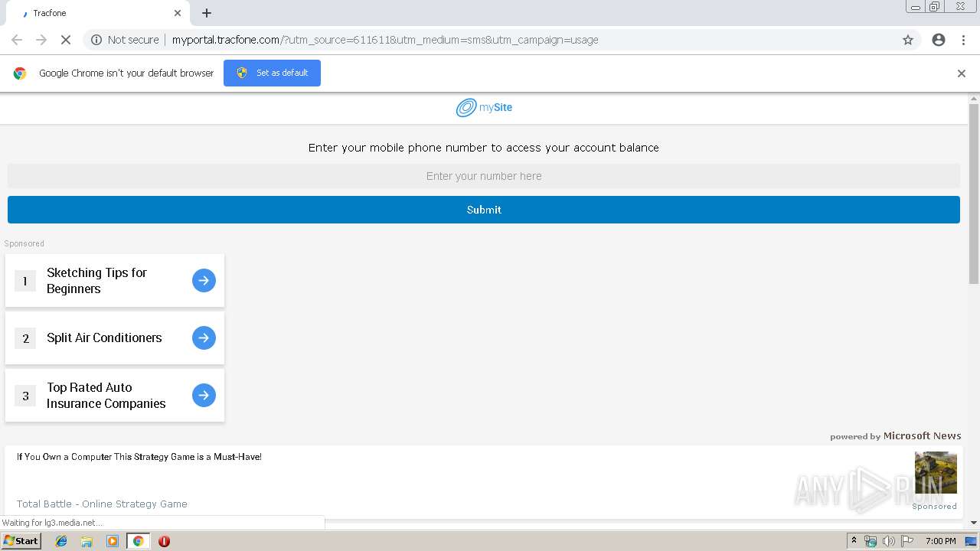The image size is (980, 551).
Task: Click the number 3 badge
Action: tap(25, 396)
